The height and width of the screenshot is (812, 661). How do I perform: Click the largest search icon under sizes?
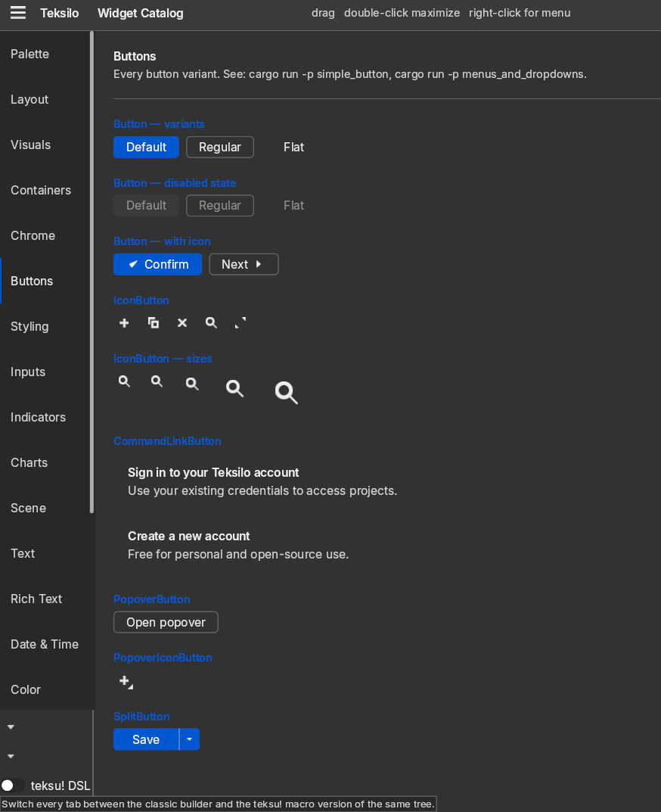tap(287, 393)
